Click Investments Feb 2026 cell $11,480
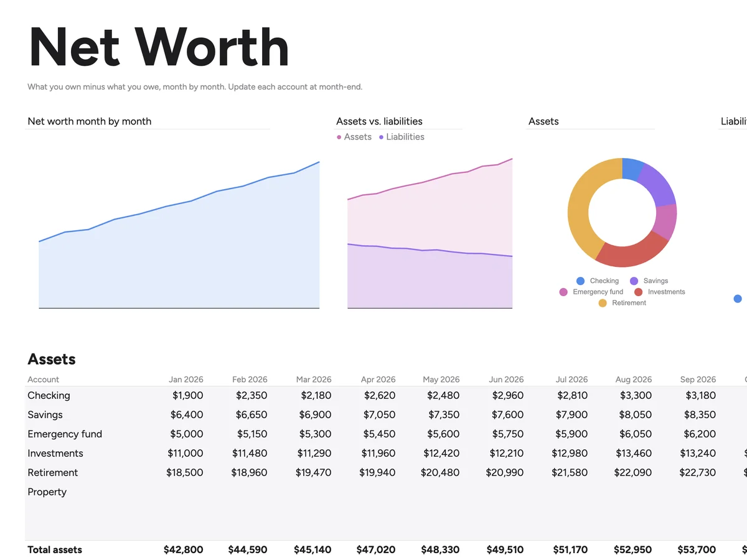 (250, 454)
